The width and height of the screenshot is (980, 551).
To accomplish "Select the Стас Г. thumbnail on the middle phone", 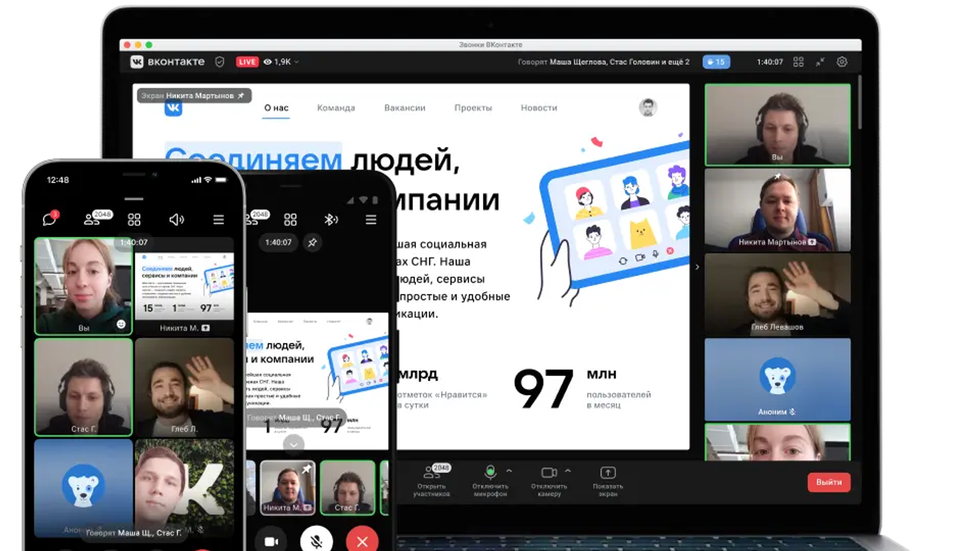I will point(347,487).
